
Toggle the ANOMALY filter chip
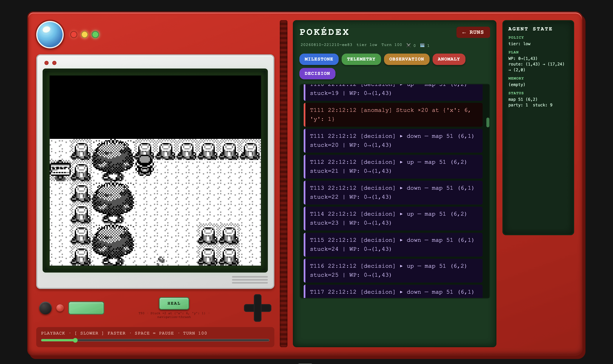[449, 59]
